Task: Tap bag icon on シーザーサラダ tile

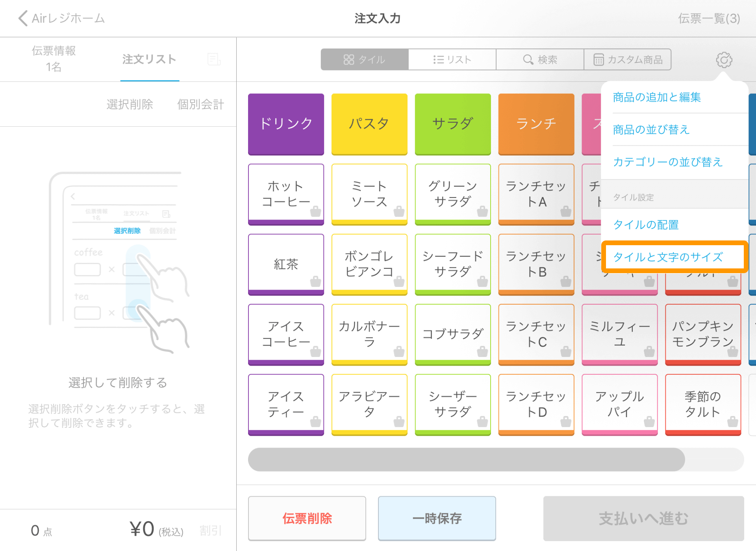Action: pyautogui.click(x=482, y=422)
